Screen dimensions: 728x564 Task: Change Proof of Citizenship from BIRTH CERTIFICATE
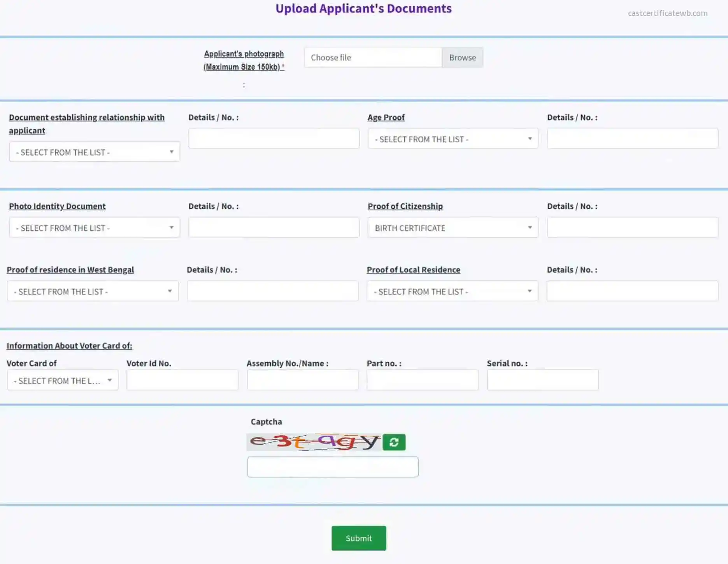pyautogui.click(x=453, y=228)
